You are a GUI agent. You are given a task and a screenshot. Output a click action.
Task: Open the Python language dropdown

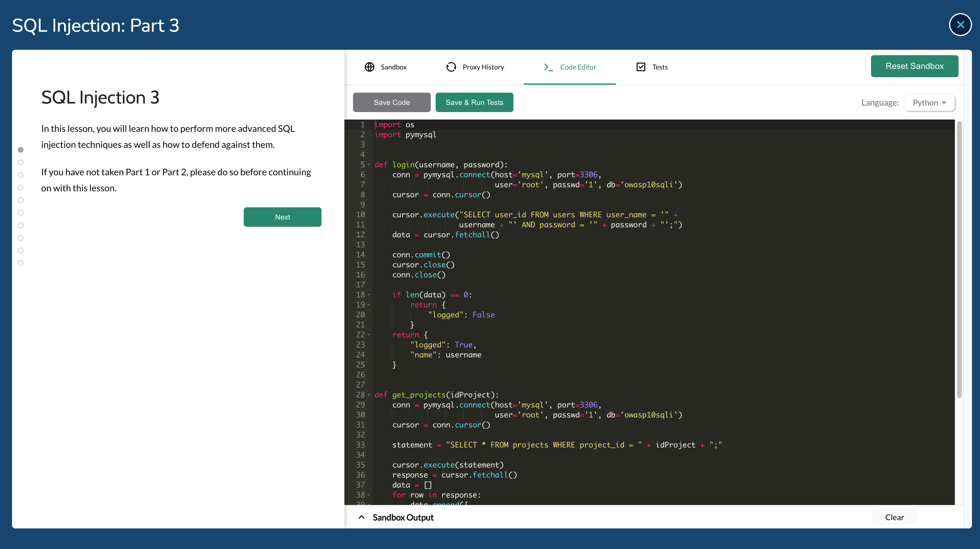(929, 103)
